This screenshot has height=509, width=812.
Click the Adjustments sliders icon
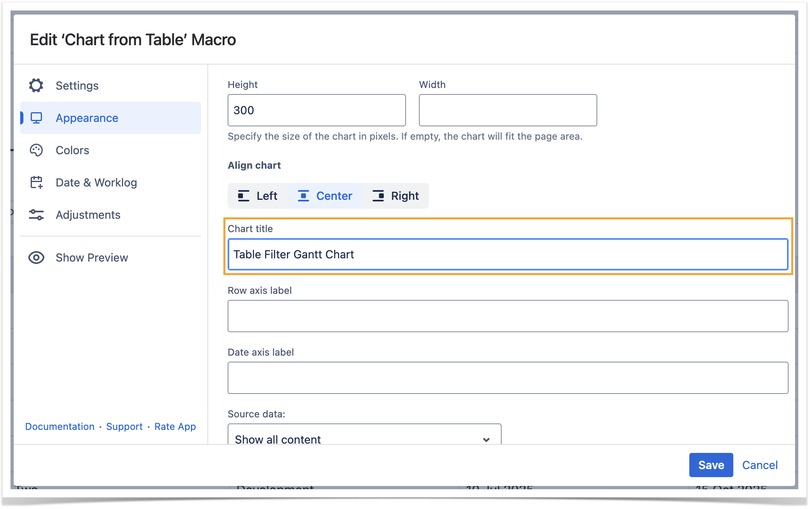click(36, 215)
